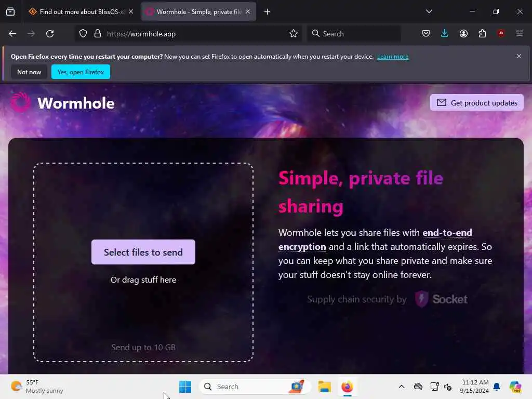Bookmark this page with the star icon
The image size is (532, 399).
[294, 34]
